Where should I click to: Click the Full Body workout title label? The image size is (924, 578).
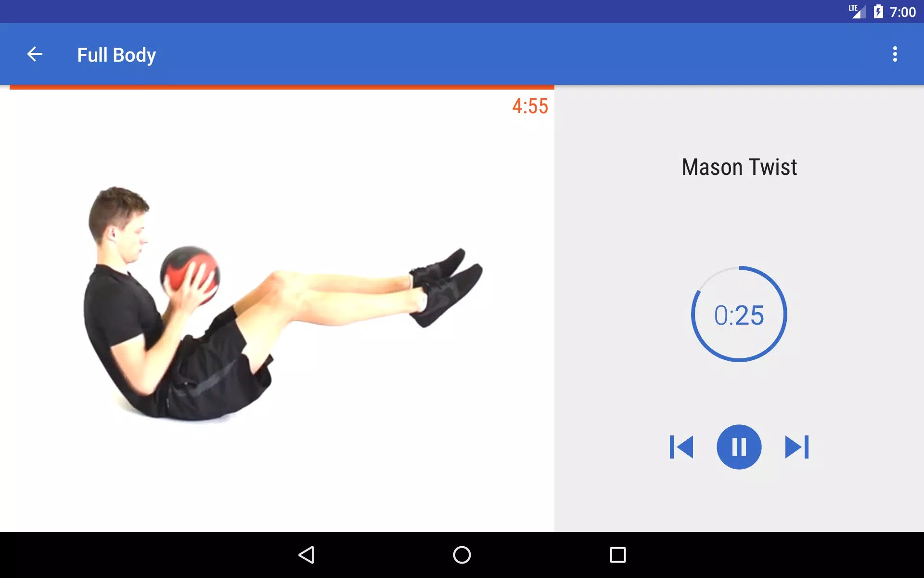[x=116, y=54]
